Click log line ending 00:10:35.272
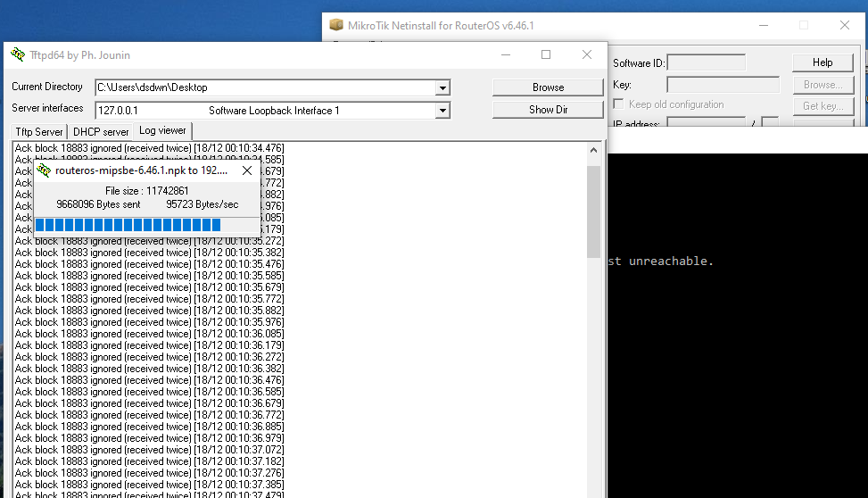Viewport: 868px width, 498px height. (150, 241)
